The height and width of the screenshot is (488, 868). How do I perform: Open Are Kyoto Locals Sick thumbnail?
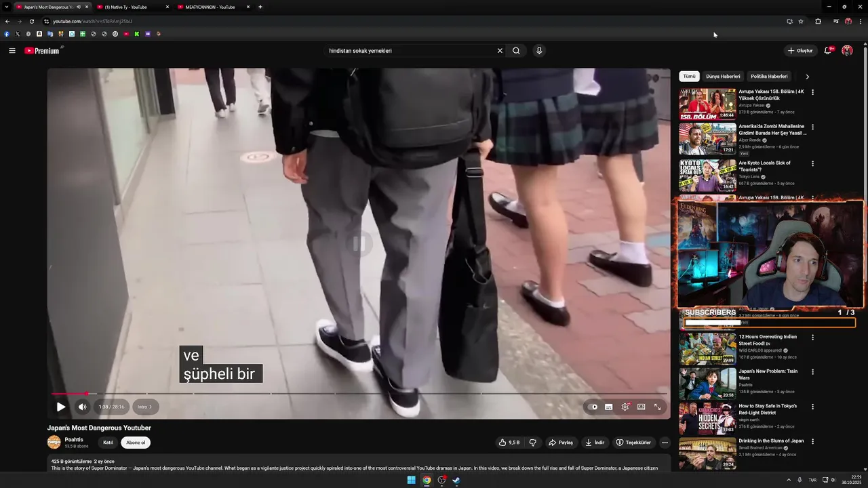pos(707,176)
